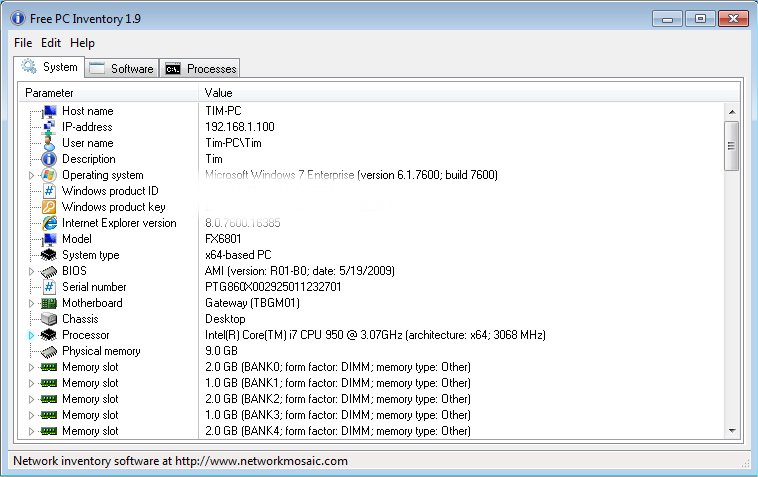Open the File menu
Viewport: 758px width, 477px height.
(x=23, y=43)
